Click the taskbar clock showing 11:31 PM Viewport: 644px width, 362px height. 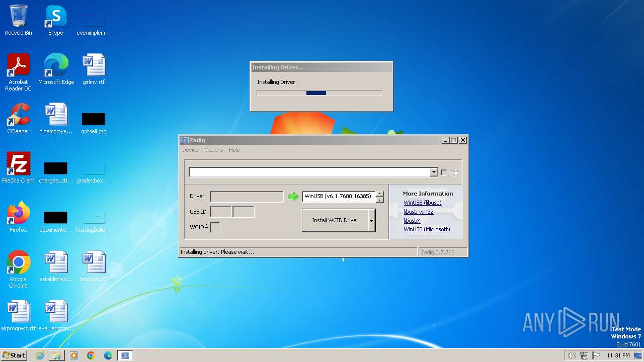pos(618,355)
